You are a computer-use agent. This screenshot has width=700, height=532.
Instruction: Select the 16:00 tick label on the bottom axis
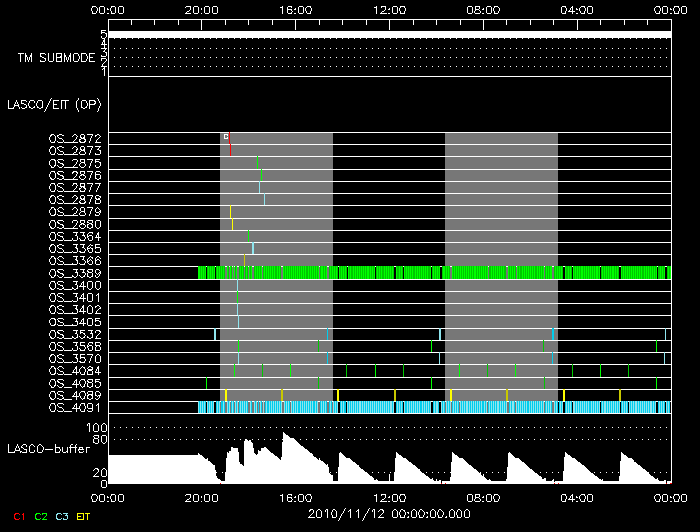coord(295,496)
